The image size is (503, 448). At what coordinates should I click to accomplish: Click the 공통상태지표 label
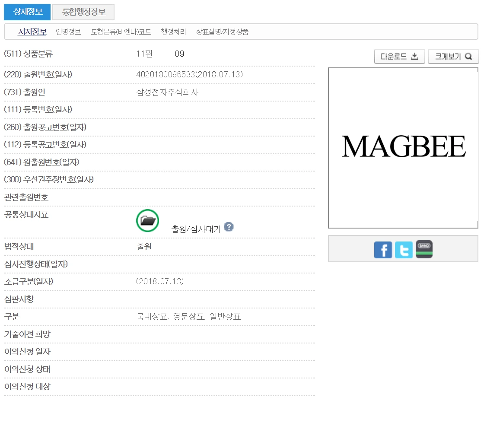point(26,215)
